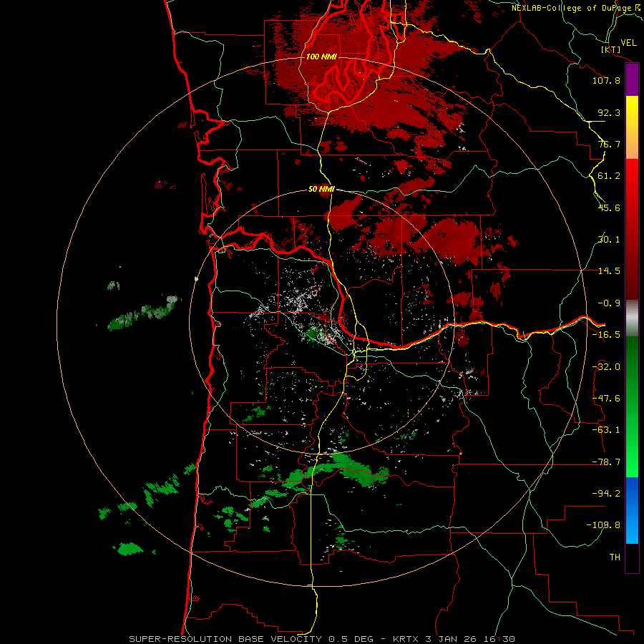Click the 76.7 velocity scale value
This screenshot has height=644, width=644.
pos(609,144)
